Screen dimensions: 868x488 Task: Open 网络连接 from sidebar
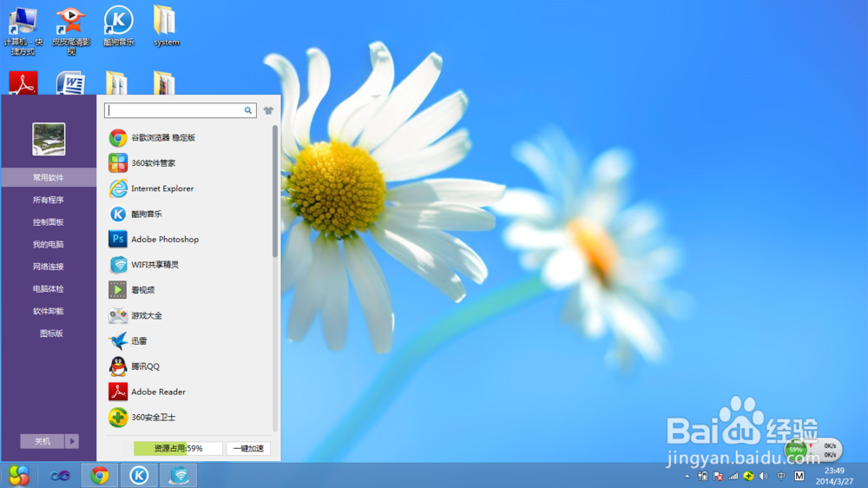(49, 267)
